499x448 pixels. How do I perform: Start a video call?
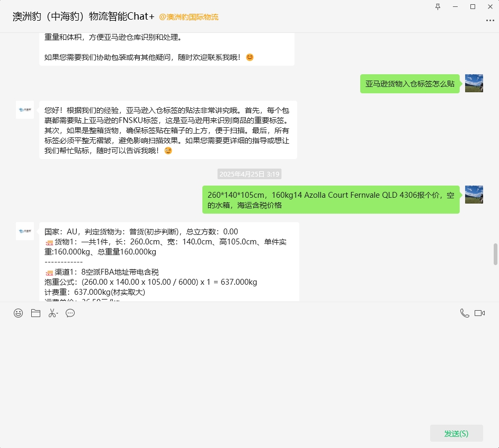479,313
